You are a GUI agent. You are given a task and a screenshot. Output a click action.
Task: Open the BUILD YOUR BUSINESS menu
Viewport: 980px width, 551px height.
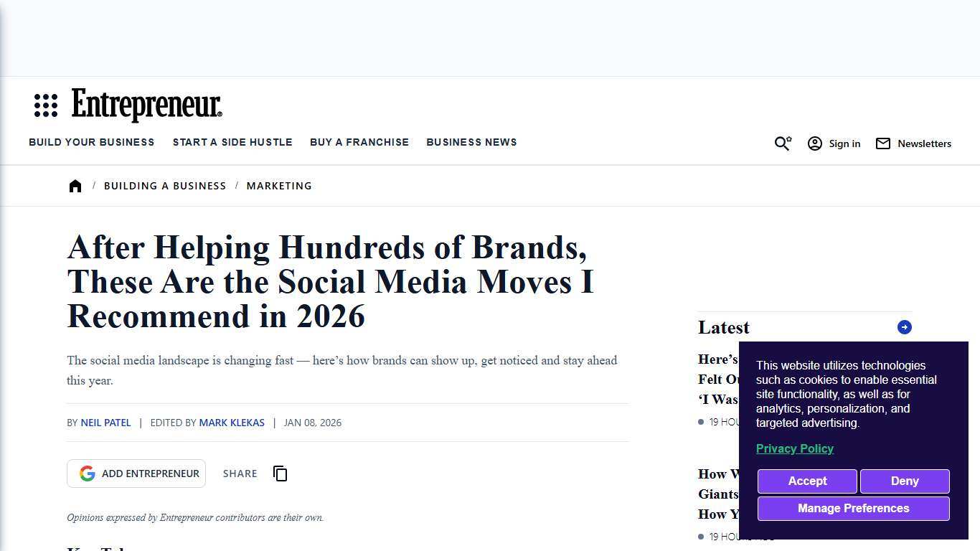(x=91, y=142)
